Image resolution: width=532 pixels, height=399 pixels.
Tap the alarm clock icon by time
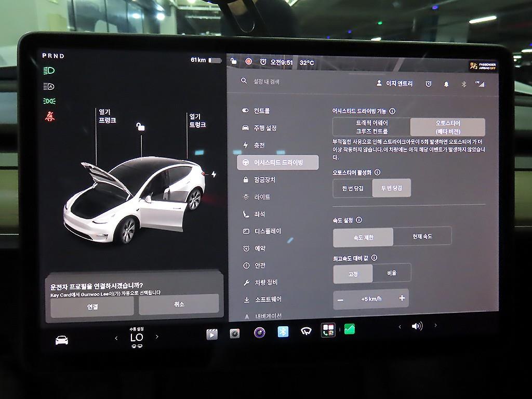(x=263, y=62)
